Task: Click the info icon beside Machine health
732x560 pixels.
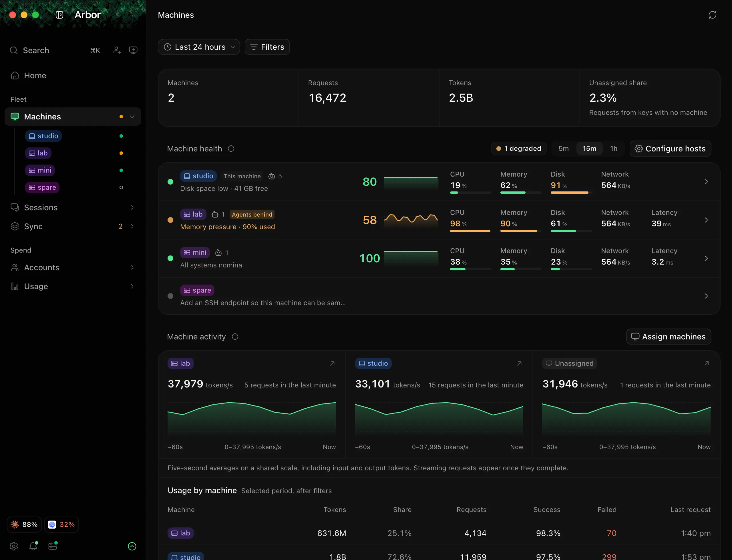Action: [x=231, y=149]
